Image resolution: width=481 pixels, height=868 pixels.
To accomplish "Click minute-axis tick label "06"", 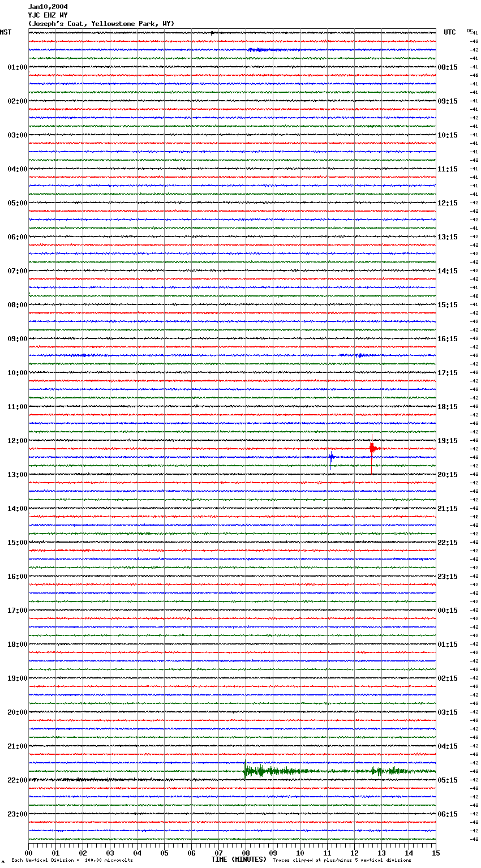I will 191,853.
